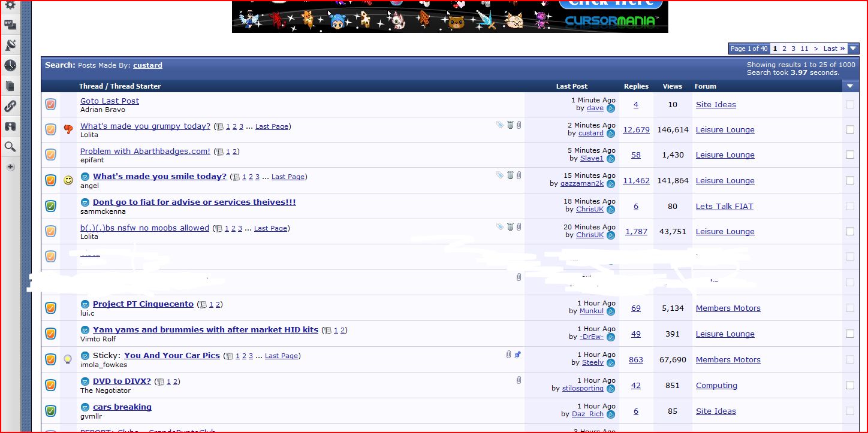Image resolution: width=868 pixels, height=433 pixels.
Task: Jump to dave's last post arrow icon
Action: pyautogui.click(x=610, y=108)
